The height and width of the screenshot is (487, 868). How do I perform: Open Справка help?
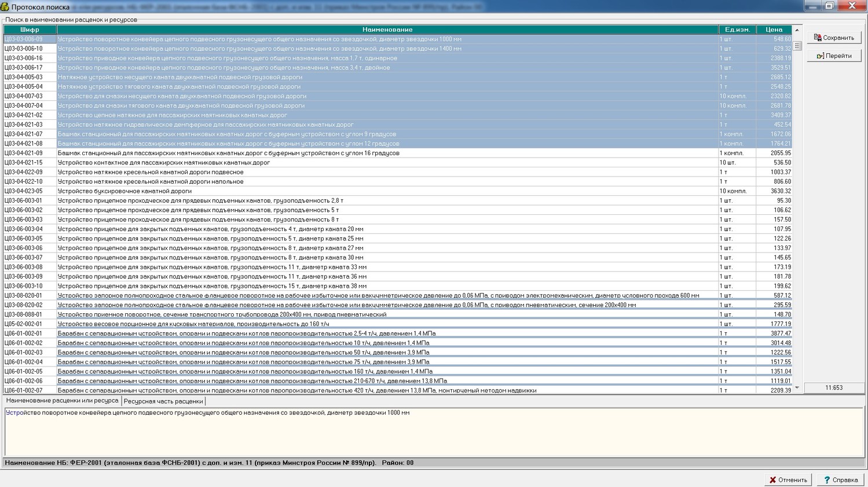(x=840, y=479)
